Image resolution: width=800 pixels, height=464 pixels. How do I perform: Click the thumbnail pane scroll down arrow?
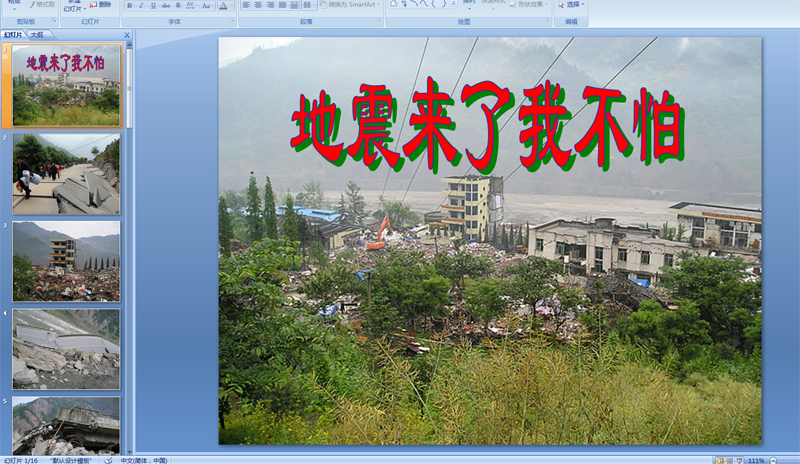129,452
